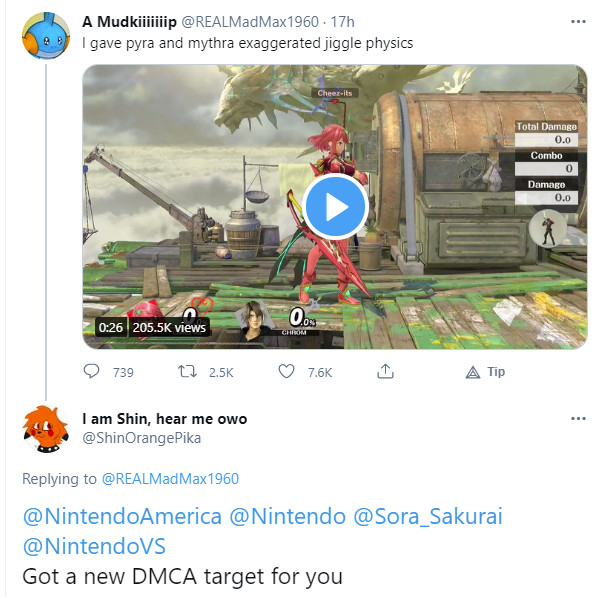
Task: Play the embedded video
Action: (334, 207)
